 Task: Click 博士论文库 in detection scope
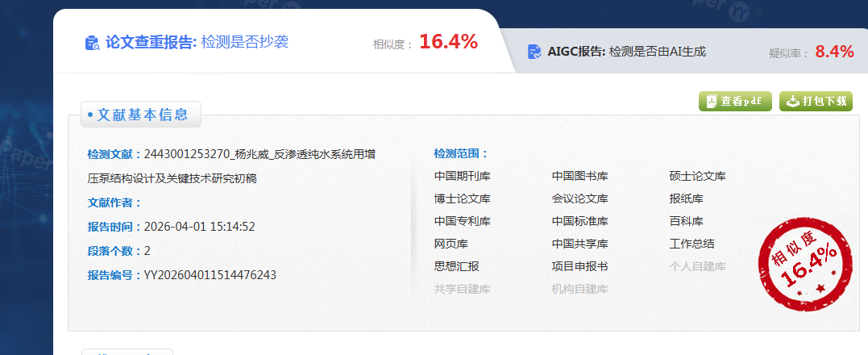pos(463,198)
